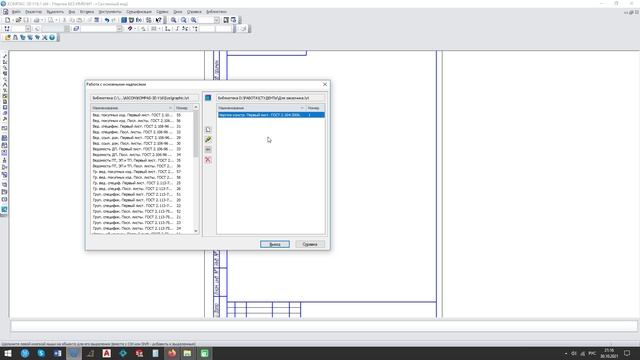Viewport: 640px width, 360px height.
Task: Open the step value dropdown on second toolbar
Action: click(28, 29)
